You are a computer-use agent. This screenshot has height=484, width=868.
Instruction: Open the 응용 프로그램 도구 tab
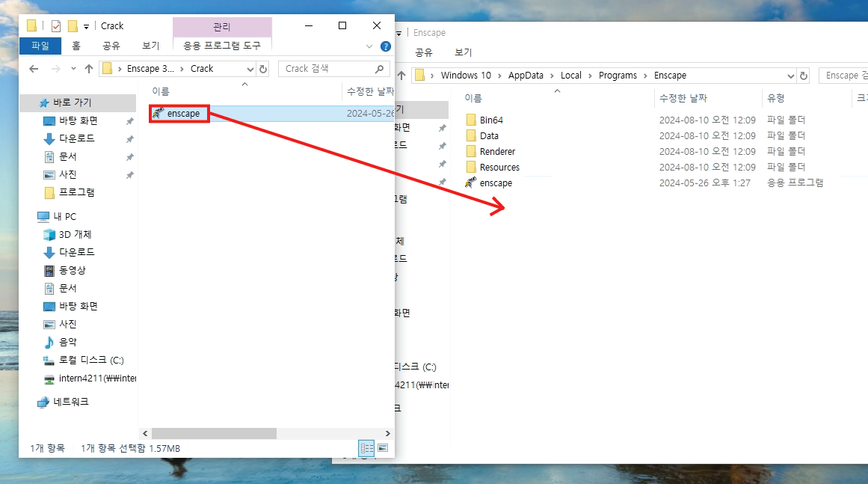222,46
